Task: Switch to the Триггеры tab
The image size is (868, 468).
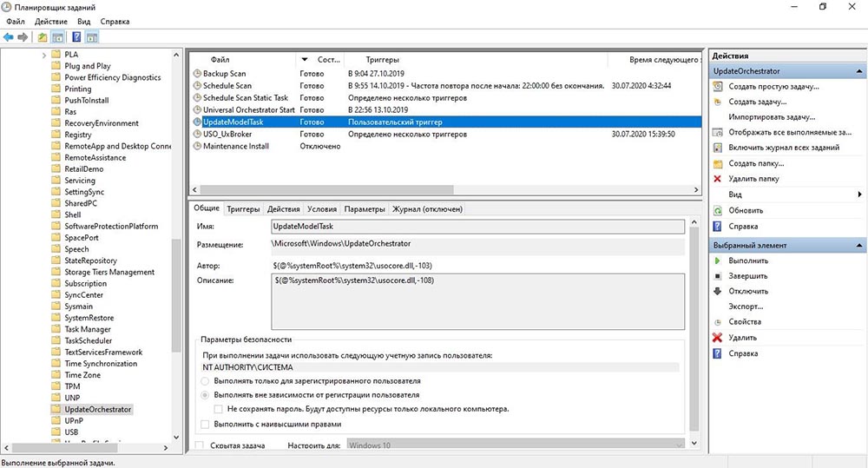Action: tap(243, 209)
